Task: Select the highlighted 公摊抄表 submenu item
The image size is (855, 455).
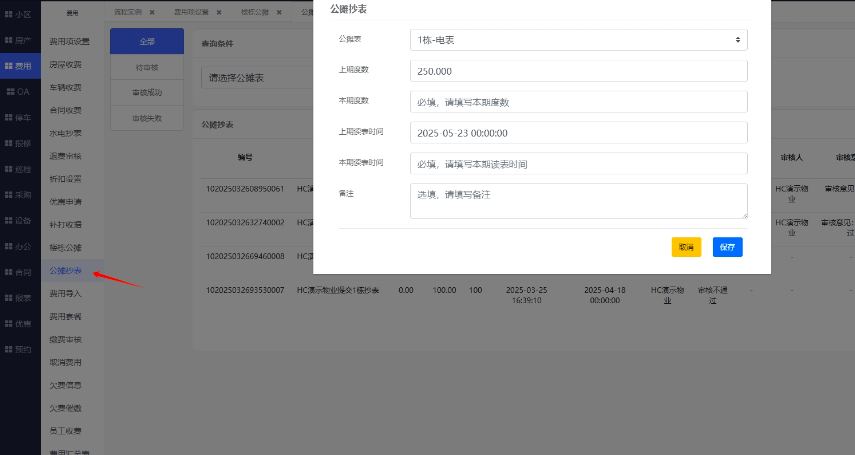Action: pos(65,271)
